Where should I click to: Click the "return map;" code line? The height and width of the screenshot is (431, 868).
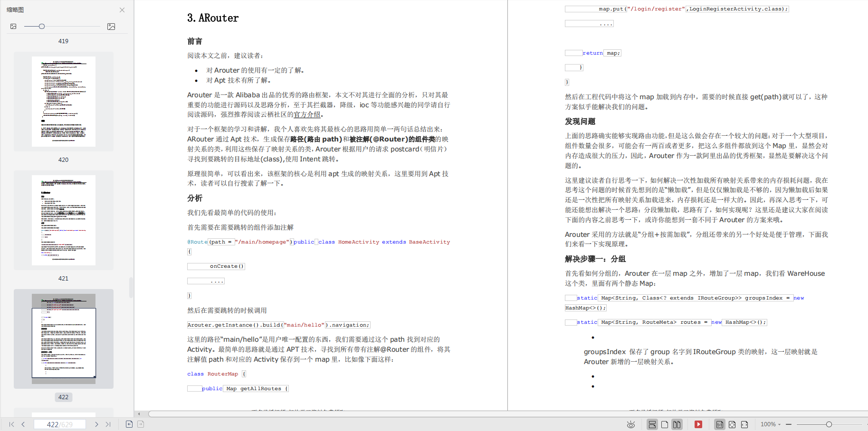(593, 53)
